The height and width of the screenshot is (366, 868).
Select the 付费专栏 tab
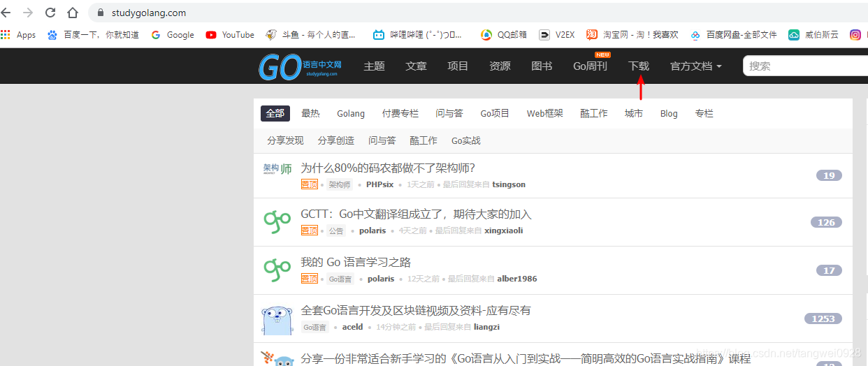[x=400, y=113]
